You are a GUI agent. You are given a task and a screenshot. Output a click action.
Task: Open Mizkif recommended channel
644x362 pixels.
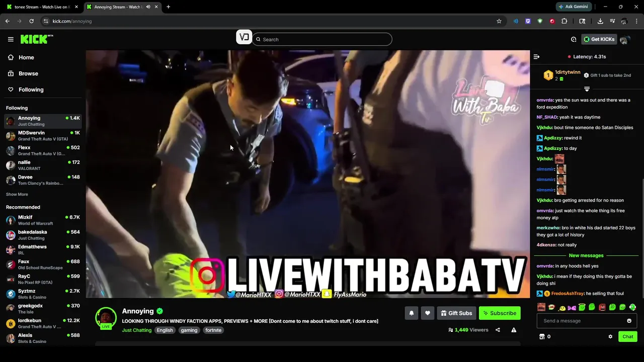click(x=43, y=220)
